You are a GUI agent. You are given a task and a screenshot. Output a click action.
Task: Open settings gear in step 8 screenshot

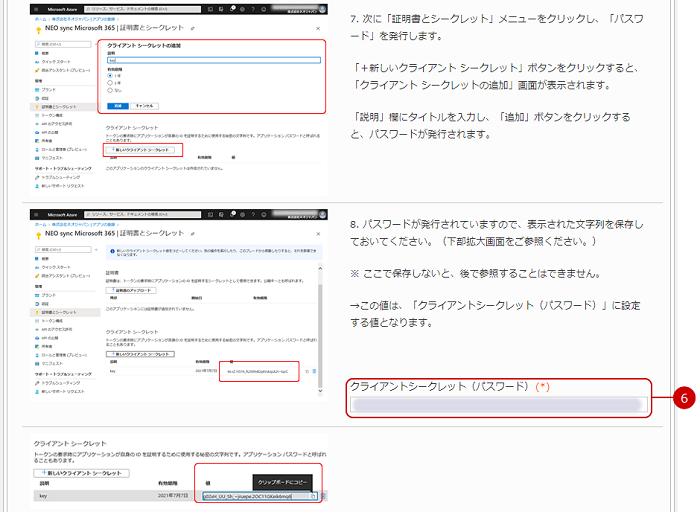[242, 215]
